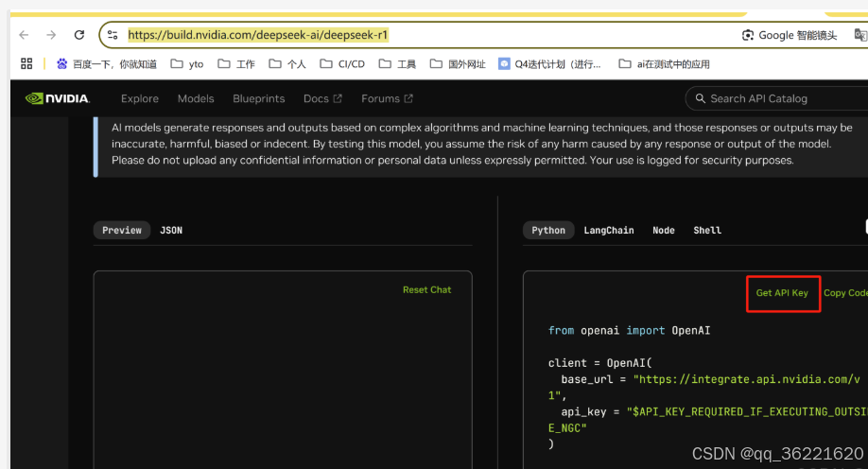Screen dimensions: 868x469
Task: Go to Blueprints in NVIDIA nav
Action: pos(258,98)
